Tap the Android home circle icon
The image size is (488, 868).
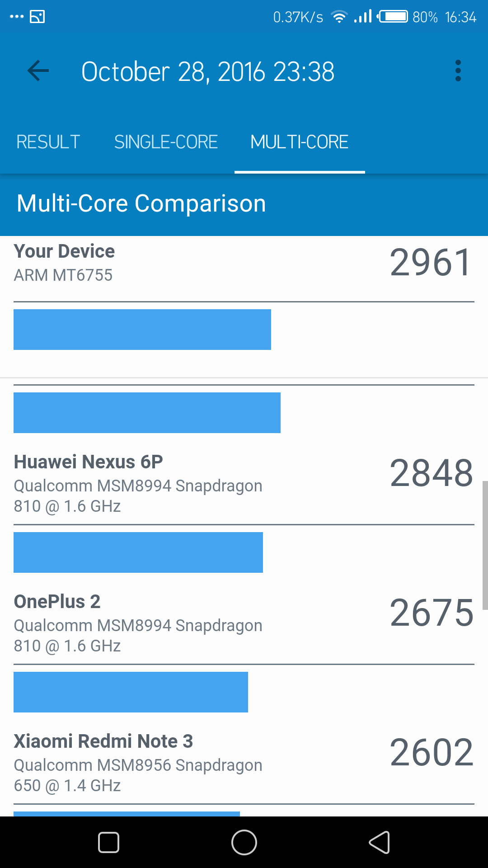pyautogui.click(x=244, y=842)
